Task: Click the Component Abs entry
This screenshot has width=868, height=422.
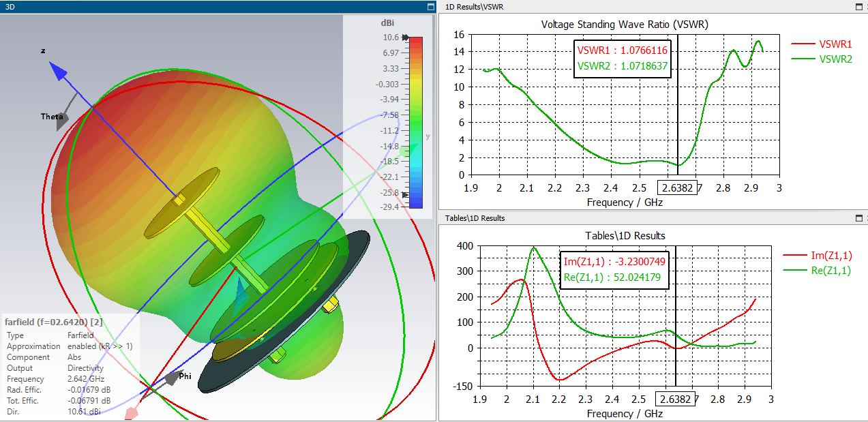Action: pyautogui.click(x=44, y=357)
